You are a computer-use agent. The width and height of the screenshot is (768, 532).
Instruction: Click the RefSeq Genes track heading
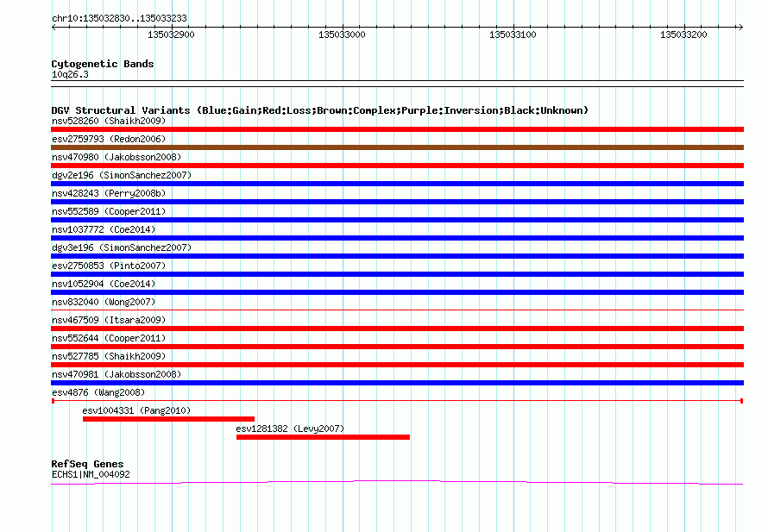[x=87, y=464]
